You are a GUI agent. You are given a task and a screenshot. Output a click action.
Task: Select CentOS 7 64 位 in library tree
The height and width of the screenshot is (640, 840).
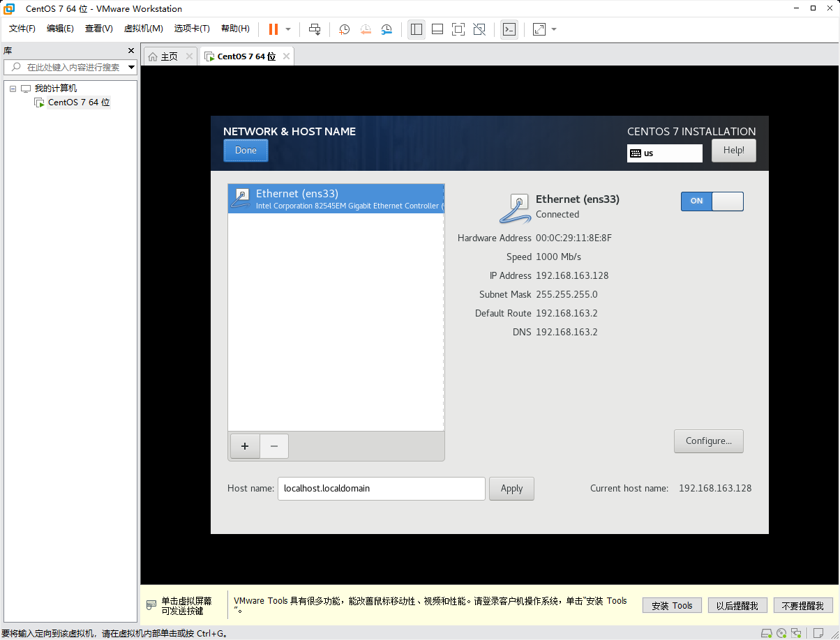point(79,102)
